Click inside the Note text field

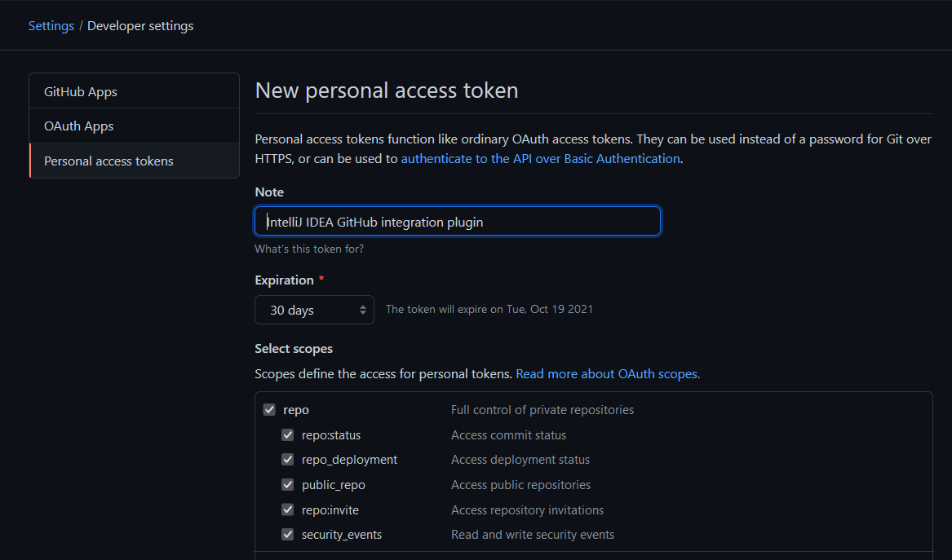click(x=457, y=222)
